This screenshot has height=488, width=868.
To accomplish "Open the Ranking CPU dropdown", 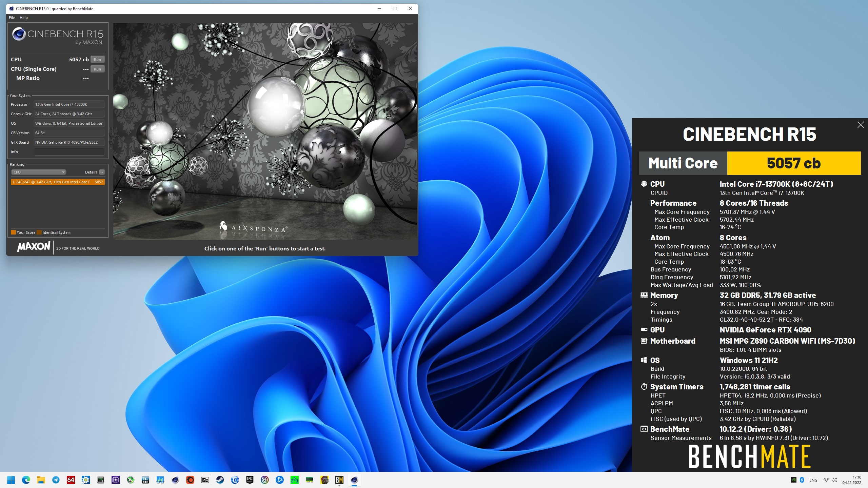I will pyautogui.click(x=39, y=172).
